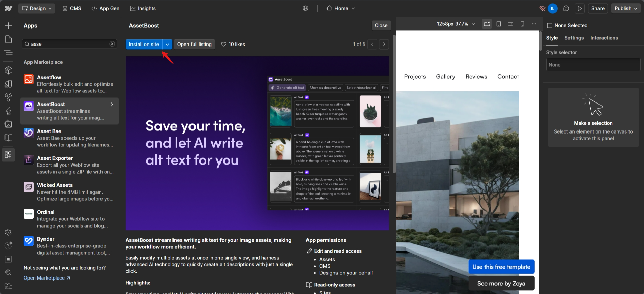644x294 pixels.
Task: Open the Variables panel icon
Action: click(x=8, y=84)
